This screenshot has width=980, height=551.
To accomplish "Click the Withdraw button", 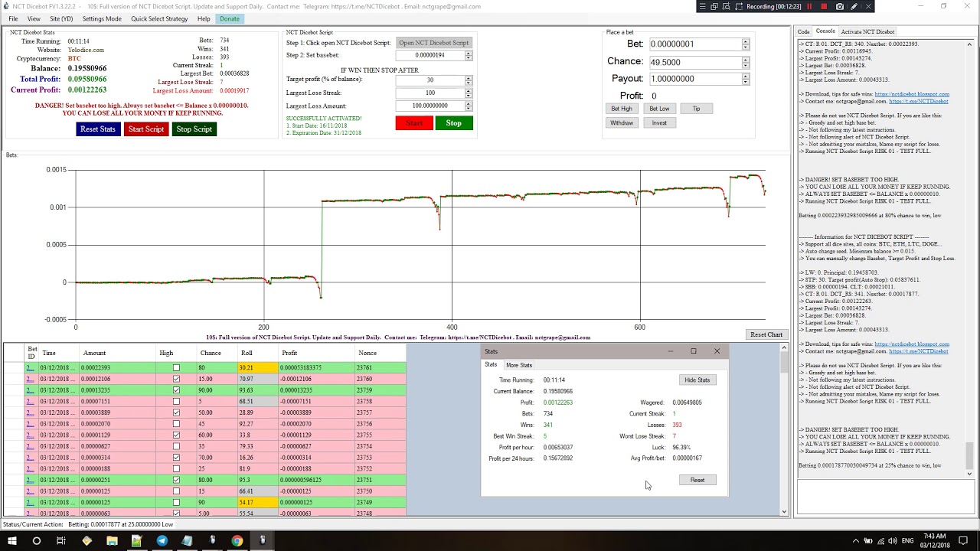I will click(x=622, y=122).
